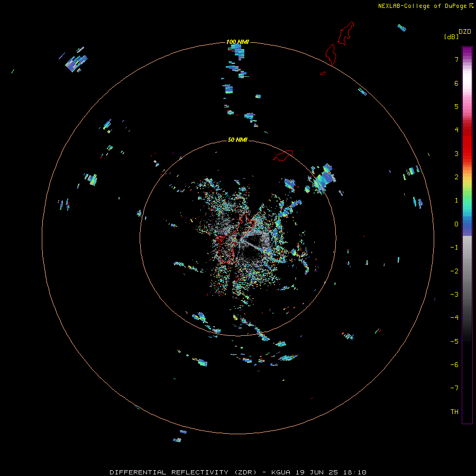The height and width of the screenshot is (476, 476).
Task: Click the colorbar value -3 label
Action: click(x=454, y=295)
